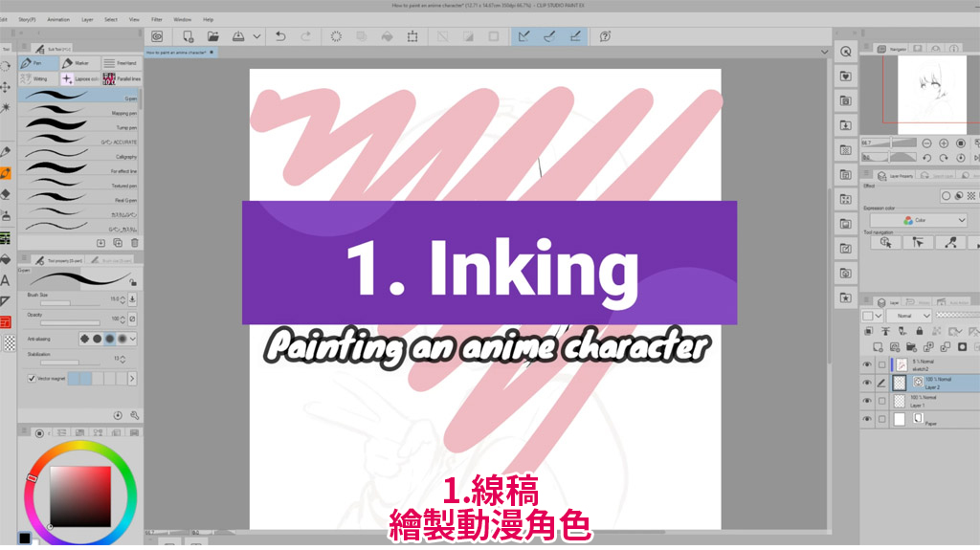Screen dimensions: 980x550
Task: Click the CLIP STUDIO launcher icon
Action: [156, 36]
